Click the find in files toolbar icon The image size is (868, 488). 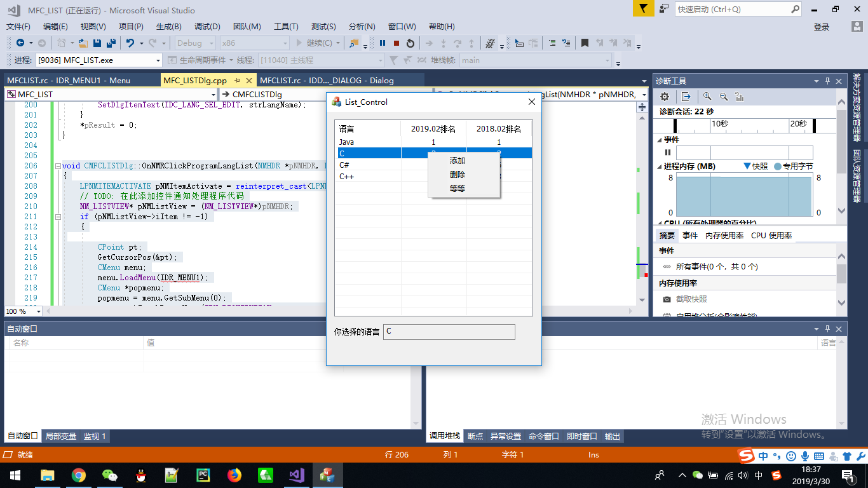(x=354, y=43)
